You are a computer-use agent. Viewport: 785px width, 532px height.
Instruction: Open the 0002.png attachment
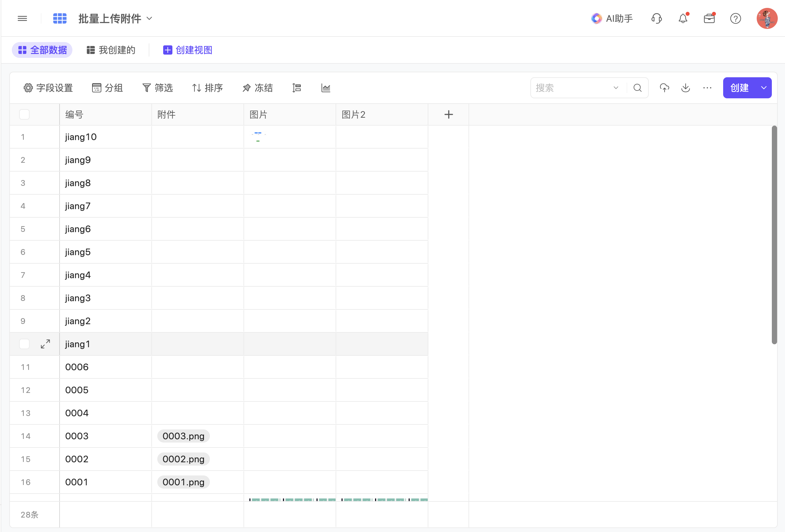point(183,459)
